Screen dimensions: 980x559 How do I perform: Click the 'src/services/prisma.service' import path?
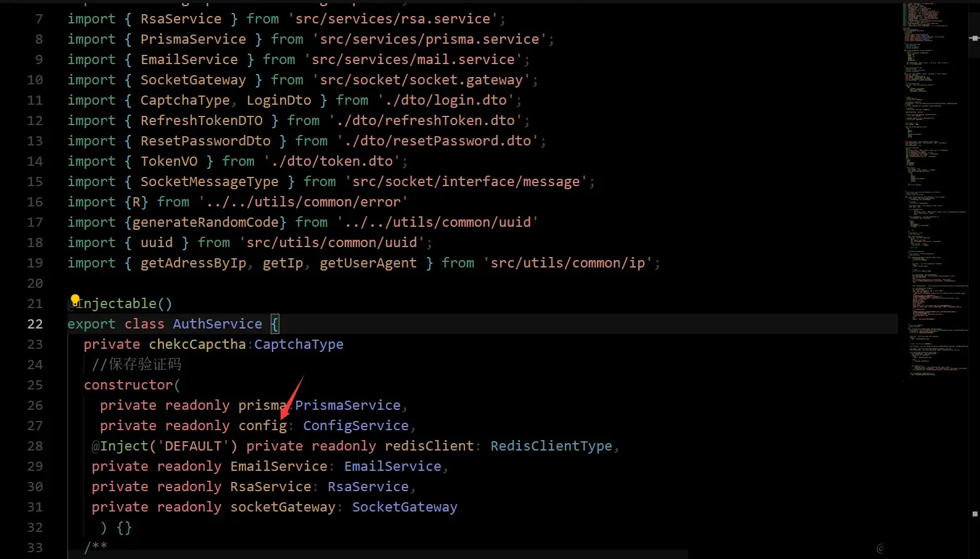(x=429, y=39)
